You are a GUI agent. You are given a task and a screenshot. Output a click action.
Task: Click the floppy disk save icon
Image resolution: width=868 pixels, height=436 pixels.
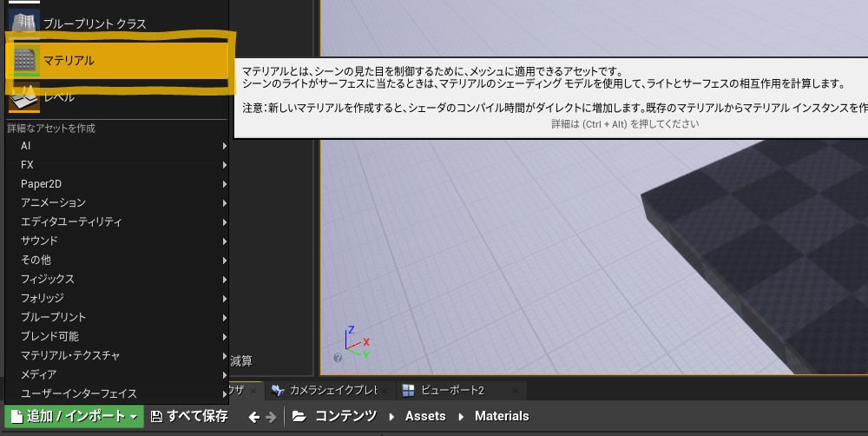click(156, 417)
